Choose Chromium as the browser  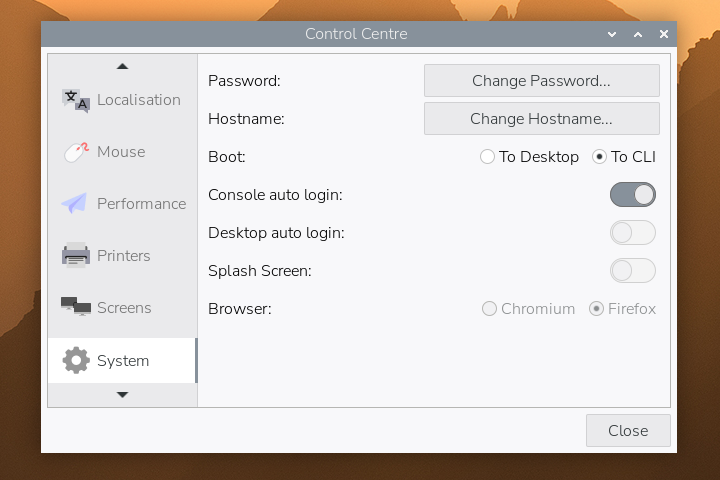528,309
